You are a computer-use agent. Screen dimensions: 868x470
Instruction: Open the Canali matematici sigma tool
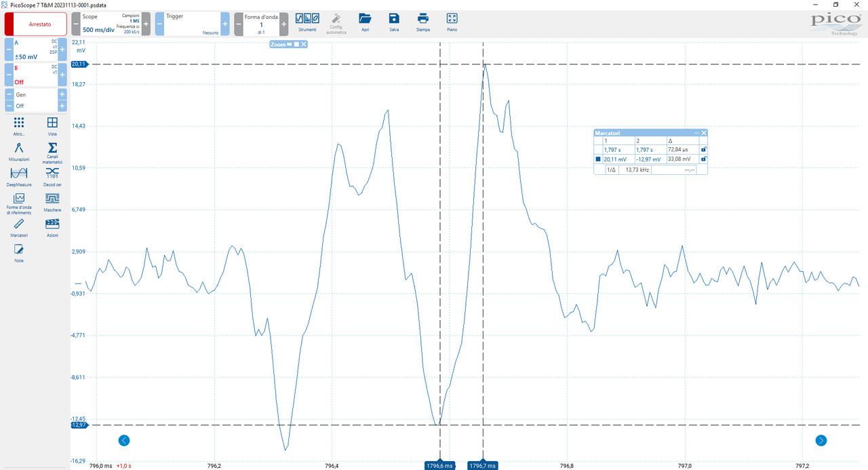click(52, 153)
